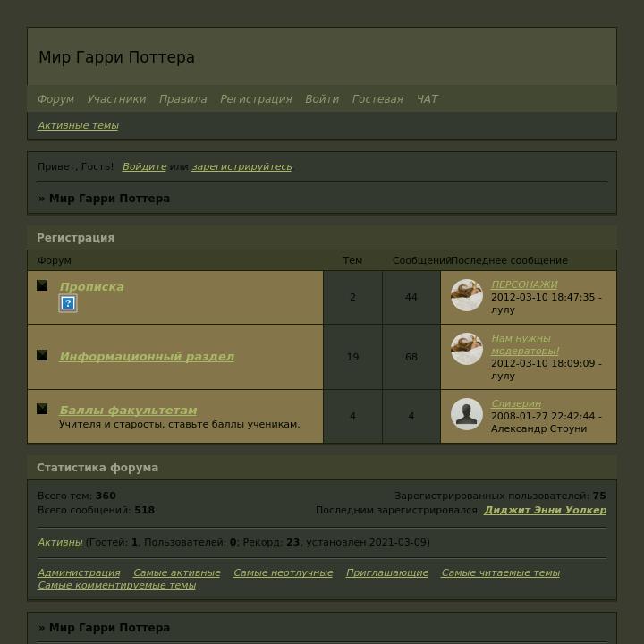Click the Всего тем: 360 statistic
644x644 pixels.
tap(77, 496)
